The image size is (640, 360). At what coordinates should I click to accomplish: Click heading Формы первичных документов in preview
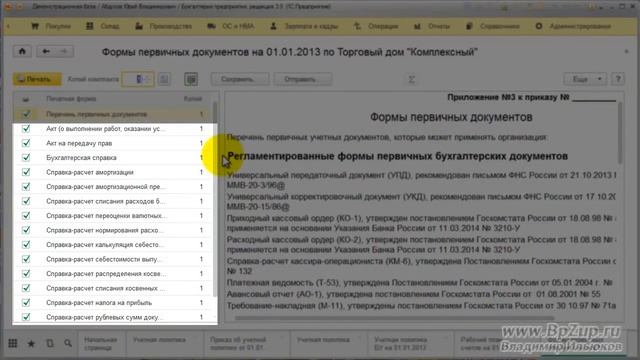pyautogui.click(x=451, y=117)
